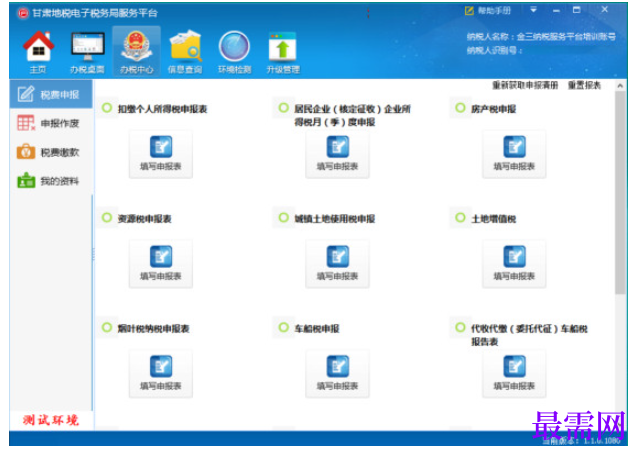644x457 pixels.
Task: Select the green circle beside 资源税申报表
Action: click(x=107, y=218)
